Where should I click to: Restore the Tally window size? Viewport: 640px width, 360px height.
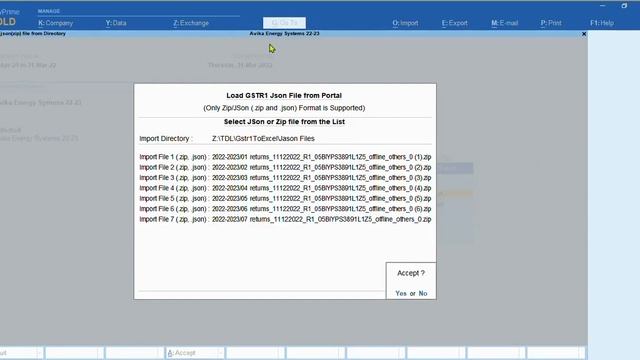(624, 6)
